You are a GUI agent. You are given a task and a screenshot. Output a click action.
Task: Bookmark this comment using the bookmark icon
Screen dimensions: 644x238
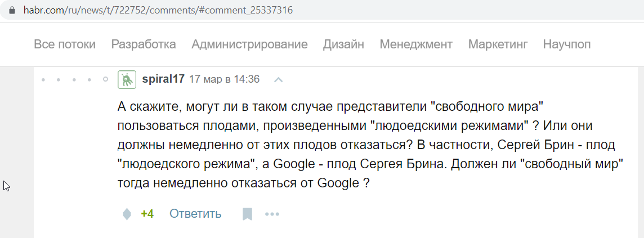point(247,214)
